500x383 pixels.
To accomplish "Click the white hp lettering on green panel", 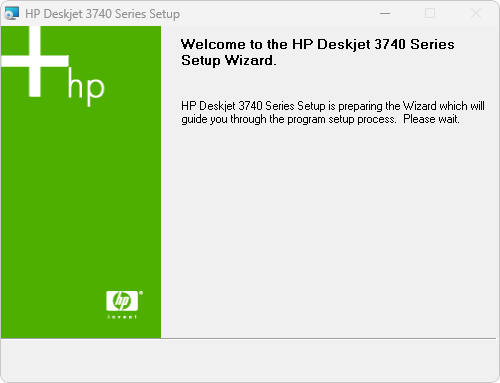I will [86, 87].
